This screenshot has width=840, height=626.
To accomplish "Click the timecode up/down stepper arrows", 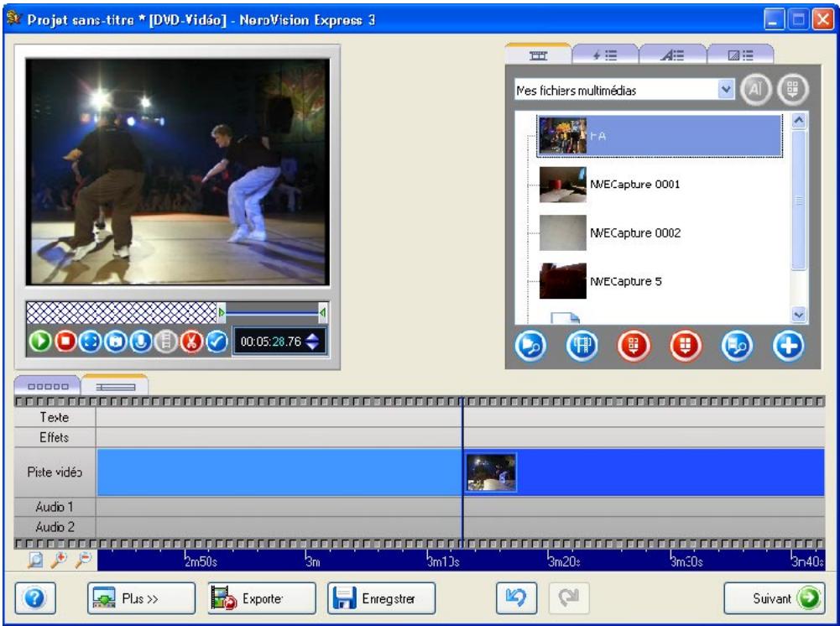I will click(x=312, y=342).
